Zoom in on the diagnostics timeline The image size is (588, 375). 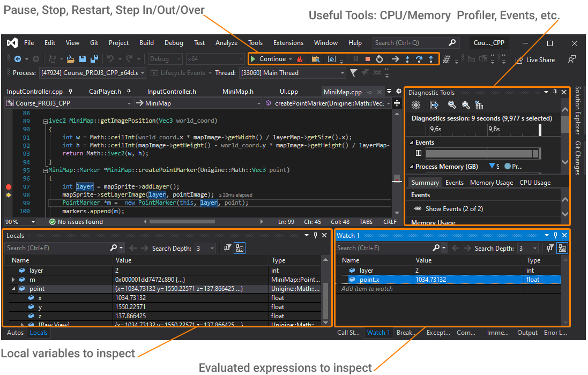point(452,105)
